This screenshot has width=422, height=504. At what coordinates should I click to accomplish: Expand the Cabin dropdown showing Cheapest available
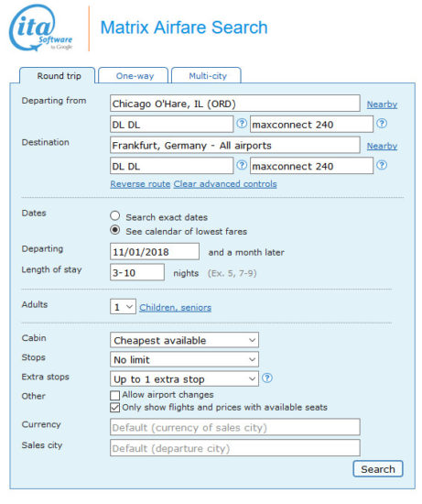pyautogui.click(x=184, y=340)
